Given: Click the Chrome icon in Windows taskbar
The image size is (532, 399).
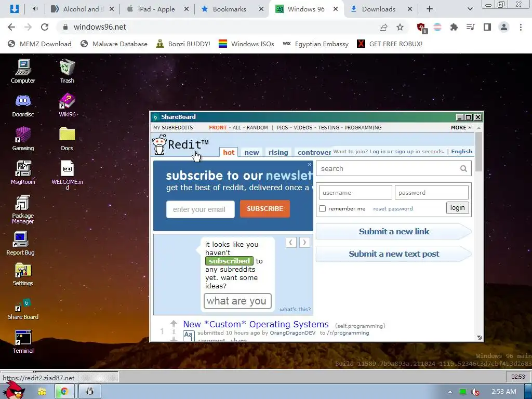Looking at the screenshot, I should pos(64,392).
